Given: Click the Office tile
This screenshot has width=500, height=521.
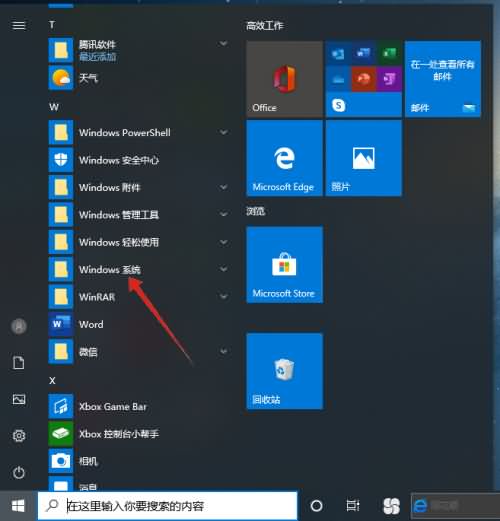Looking at the screenshot, I should click(x=284, y=79).
